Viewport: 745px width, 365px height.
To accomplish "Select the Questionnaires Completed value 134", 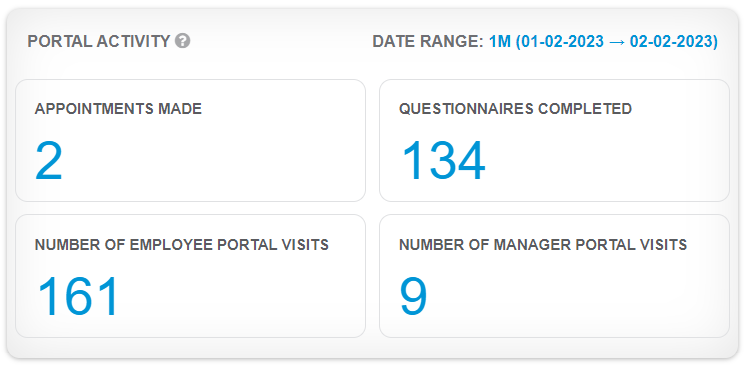I will [x=443, y=161].
